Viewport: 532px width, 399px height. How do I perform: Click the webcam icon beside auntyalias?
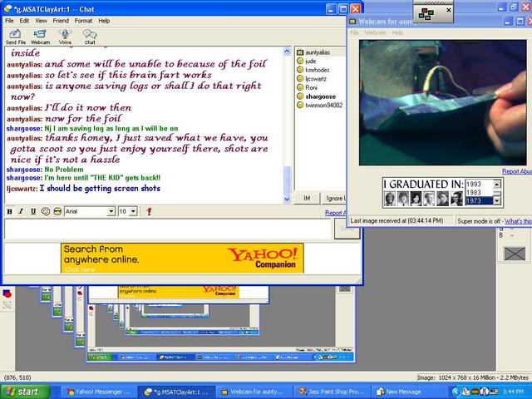[x=300, y=52]
